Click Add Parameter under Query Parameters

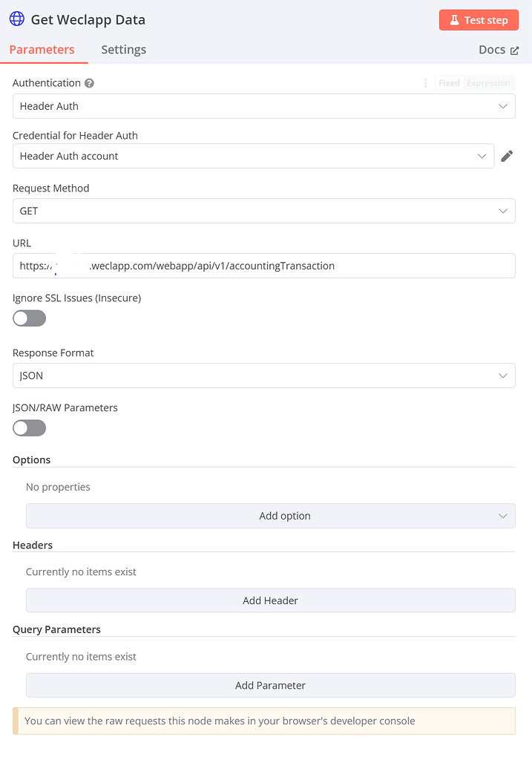[270, 684]
